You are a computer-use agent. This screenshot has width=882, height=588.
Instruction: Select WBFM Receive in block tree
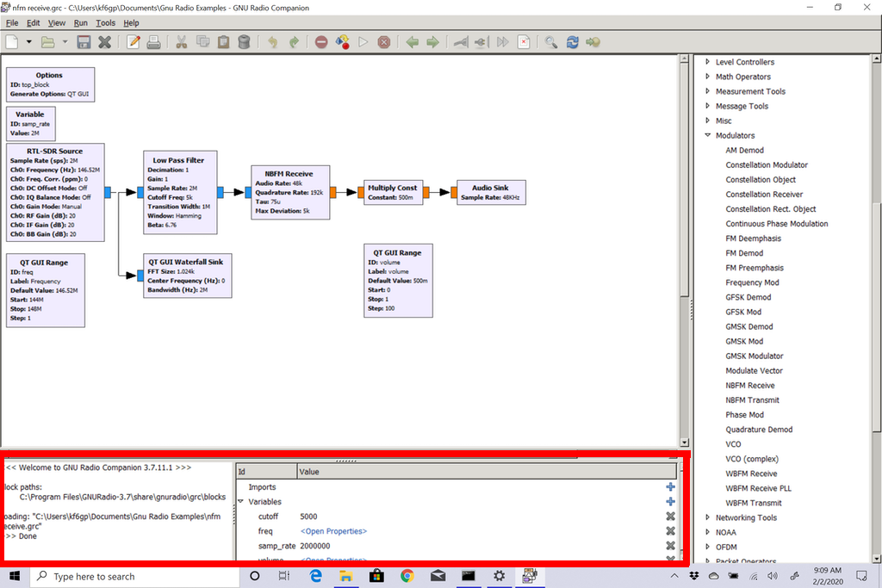(x=751, y=473)
